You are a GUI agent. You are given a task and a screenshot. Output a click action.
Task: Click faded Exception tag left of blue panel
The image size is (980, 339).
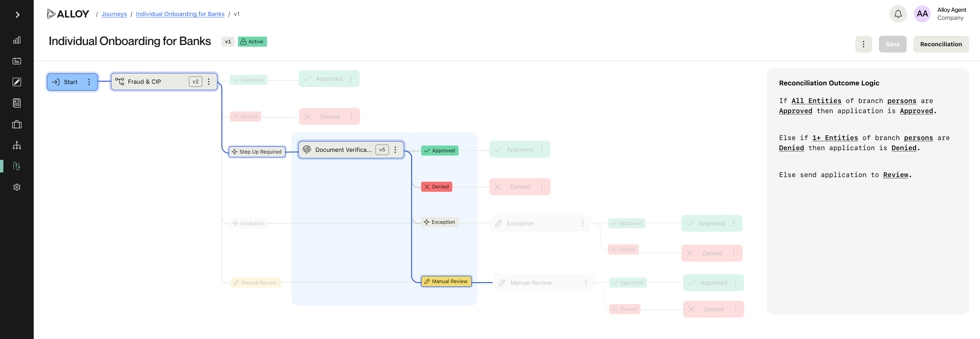pyautogui.click(x=248, y=223)
